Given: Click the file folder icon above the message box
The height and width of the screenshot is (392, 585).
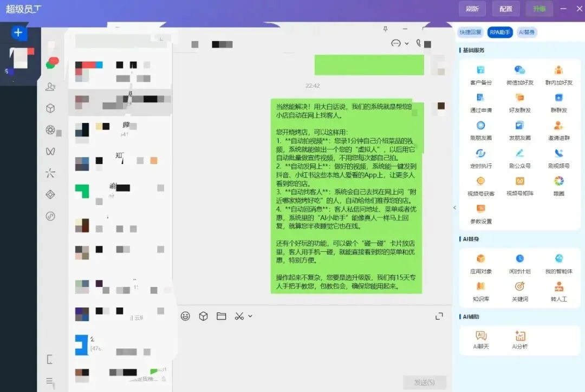Looking at the screenshot, I should tap(221, 316).
